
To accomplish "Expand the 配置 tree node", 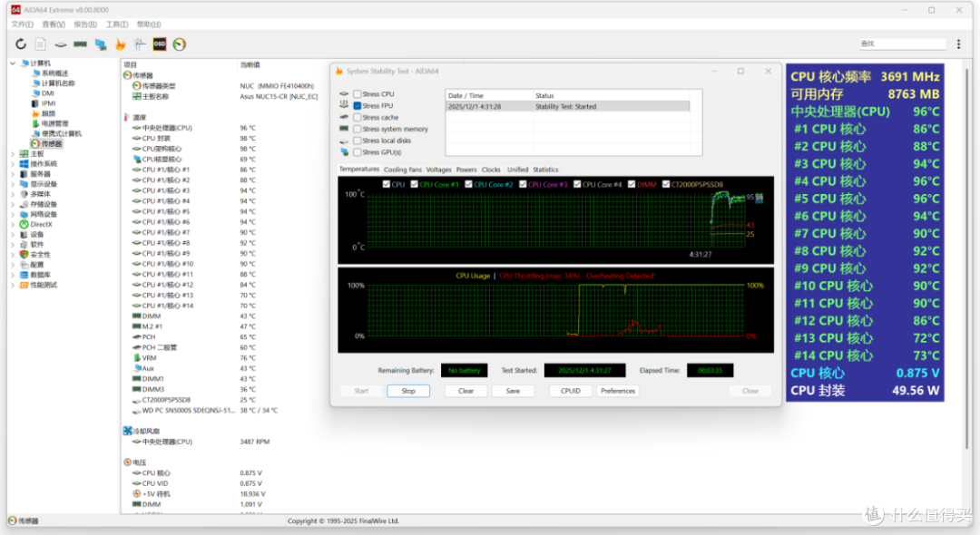I will [x=13, y=265].
